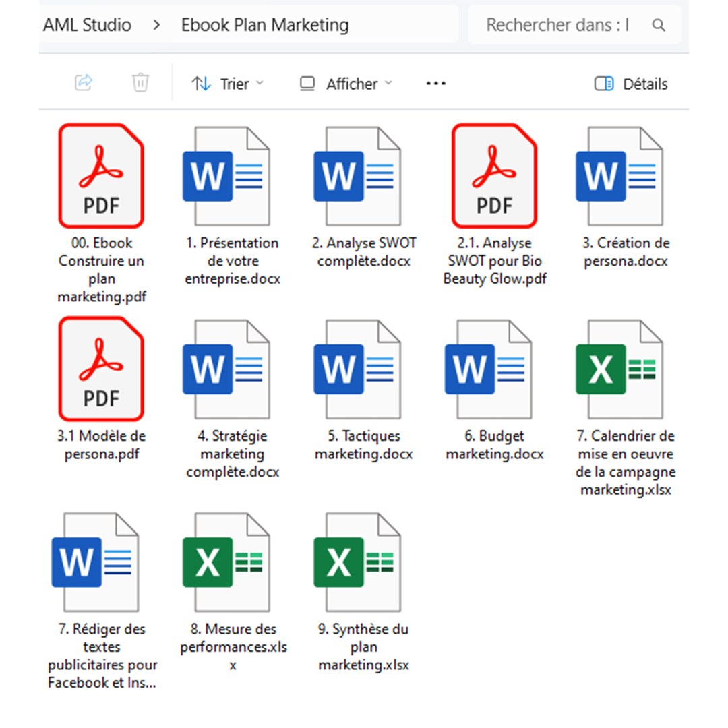Click the file name '00. Ebook Construire un plan marketing.pdf'

(x=102, y=270)
